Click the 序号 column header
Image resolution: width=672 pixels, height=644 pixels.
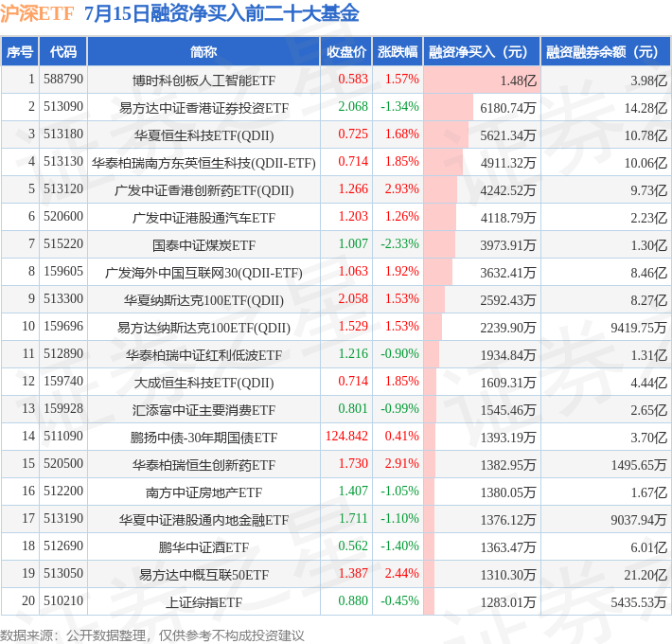(x=20, y=52)
